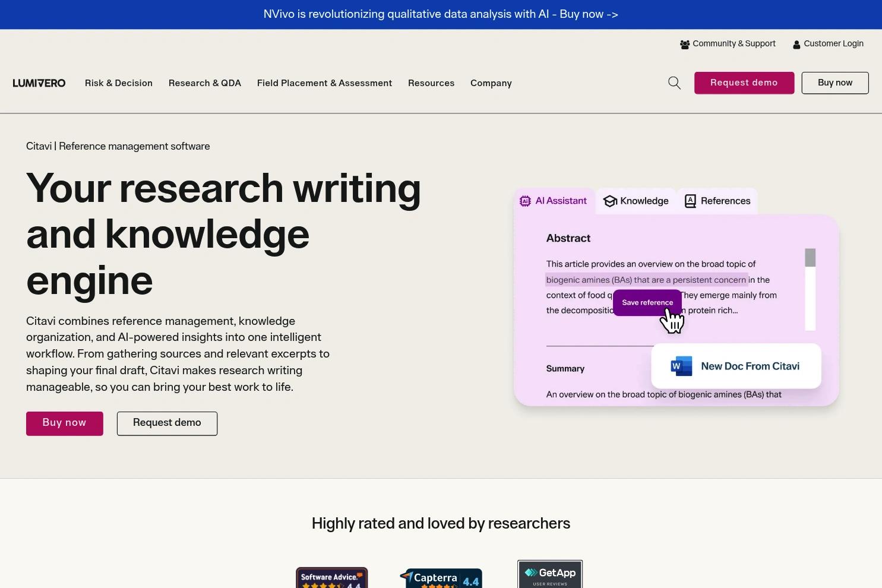Screen dimensions: 882x588
Task: Click Buy now in the header
Action: 835,83
